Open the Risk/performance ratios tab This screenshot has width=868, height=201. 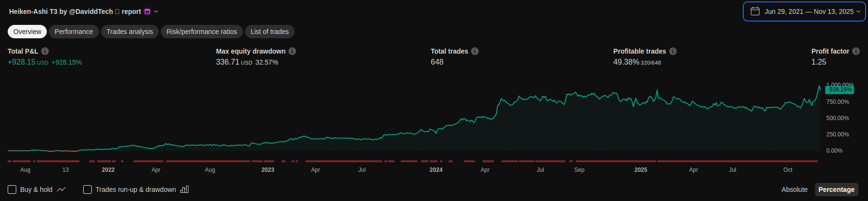[201, 32]
